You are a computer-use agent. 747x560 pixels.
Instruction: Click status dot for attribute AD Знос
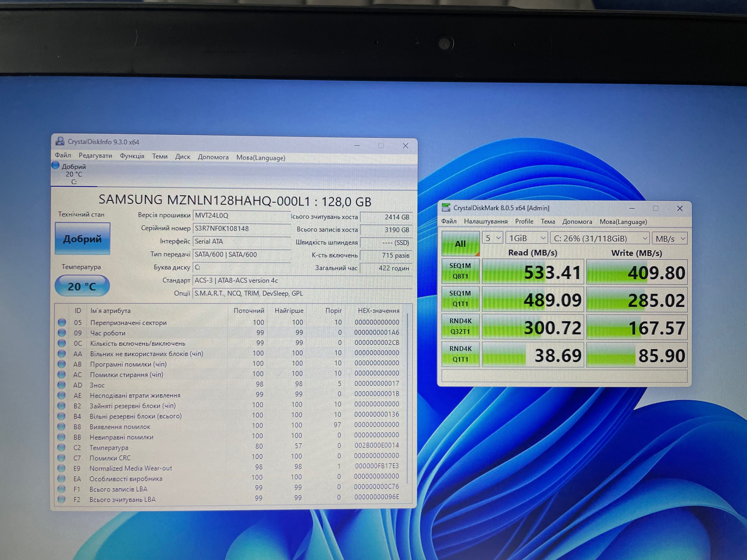click(x=62, y=385)
